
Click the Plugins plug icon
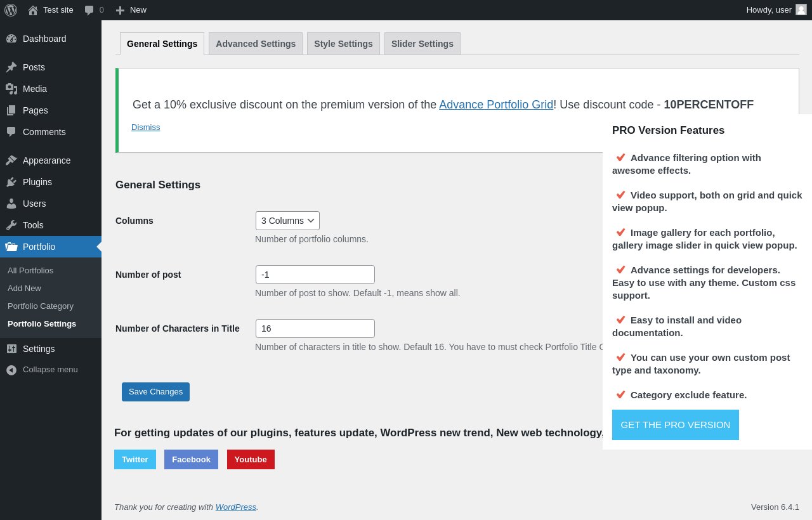pos(11,182)
